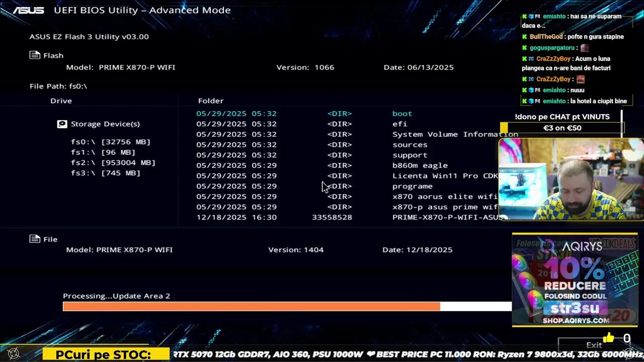Click the Storage Device(s) label
The image size is (644, 362).
pyautogui.click(x=105, y=124)
